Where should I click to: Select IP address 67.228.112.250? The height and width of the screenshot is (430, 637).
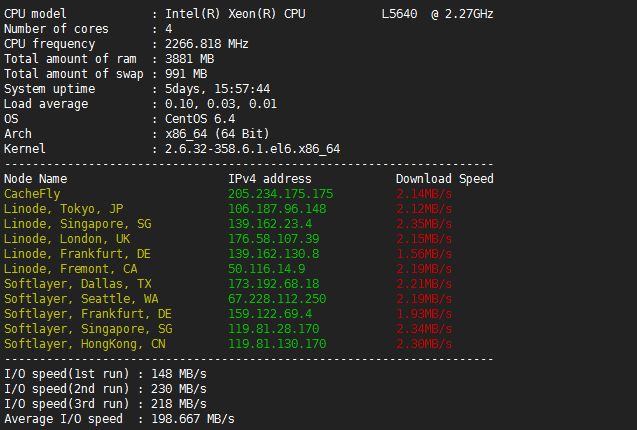277,299
